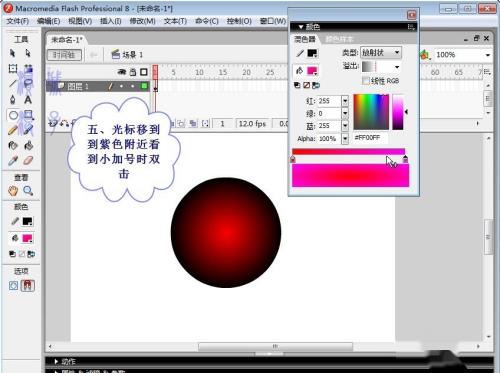Image resolution: width=500 pixels, height=373 pixels.
Task: Select the Oval tool in toolbox
Action: (x=13, y=115)
